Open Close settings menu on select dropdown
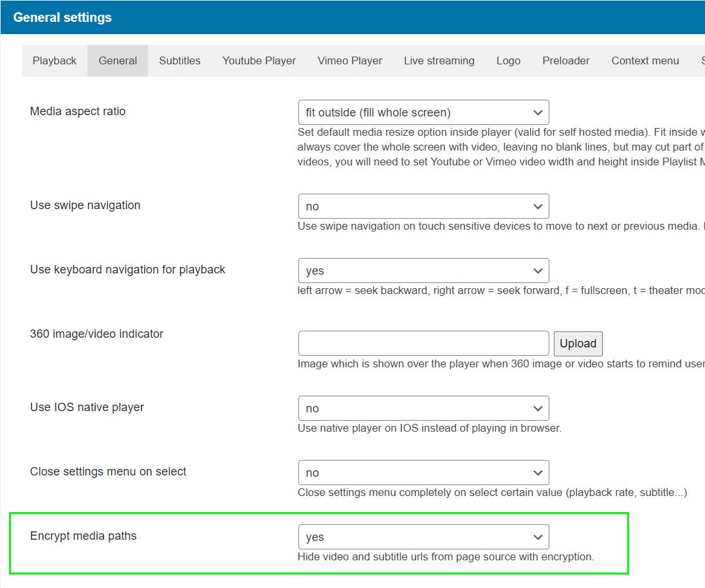This screenshot has height=588, width=705. click(423, 473)
